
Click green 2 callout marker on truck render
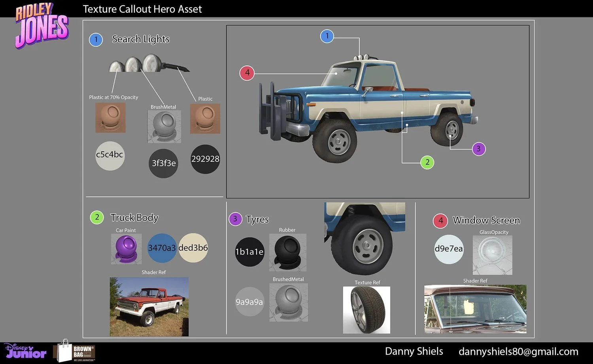pos(427,162)
